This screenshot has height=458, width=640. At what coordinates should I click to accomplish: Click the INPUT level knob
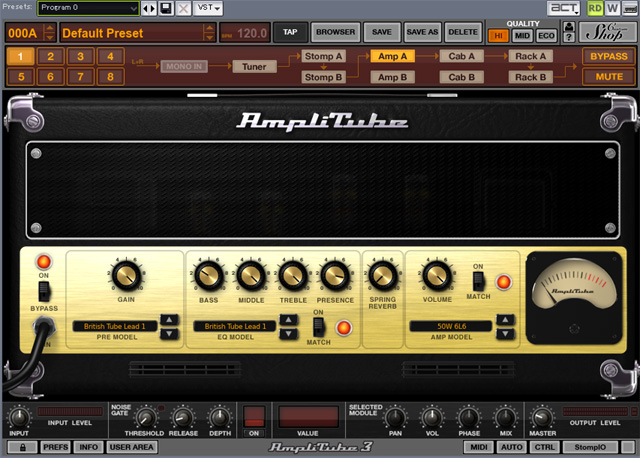pyautogui.click(x=19, y=418)
